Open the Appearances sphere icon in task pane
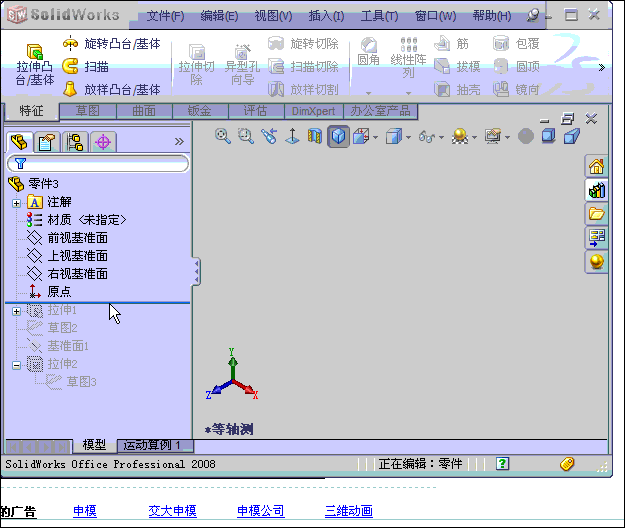 pos(596,262)
